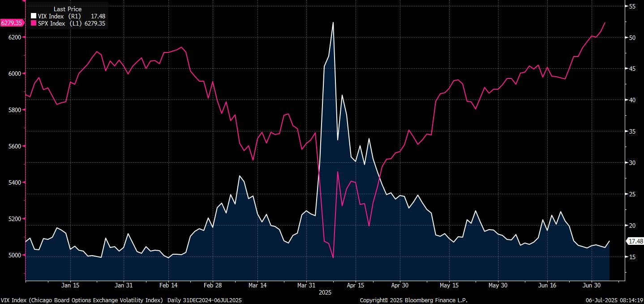Click the 'Mar 31' date label
The width and height of the screenshot is (644, 304).
point(306,285)
